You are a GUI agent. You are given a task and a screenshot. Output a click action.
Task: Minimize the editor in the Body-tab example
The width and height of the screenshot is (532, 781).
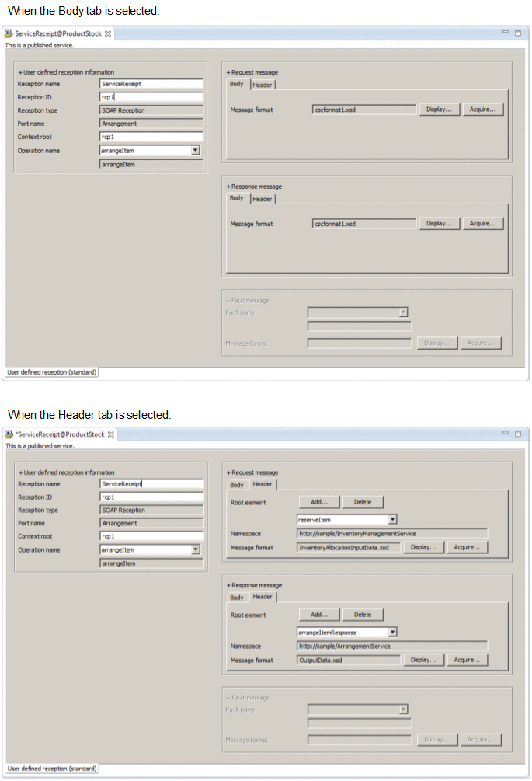tap(505, 33)
